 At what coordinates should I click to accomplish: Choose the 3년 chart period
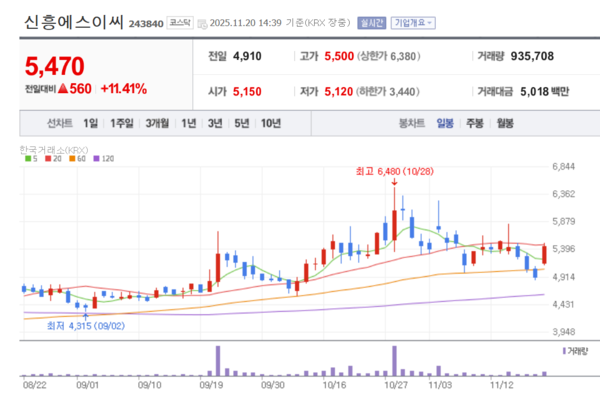tap(215, 123)
